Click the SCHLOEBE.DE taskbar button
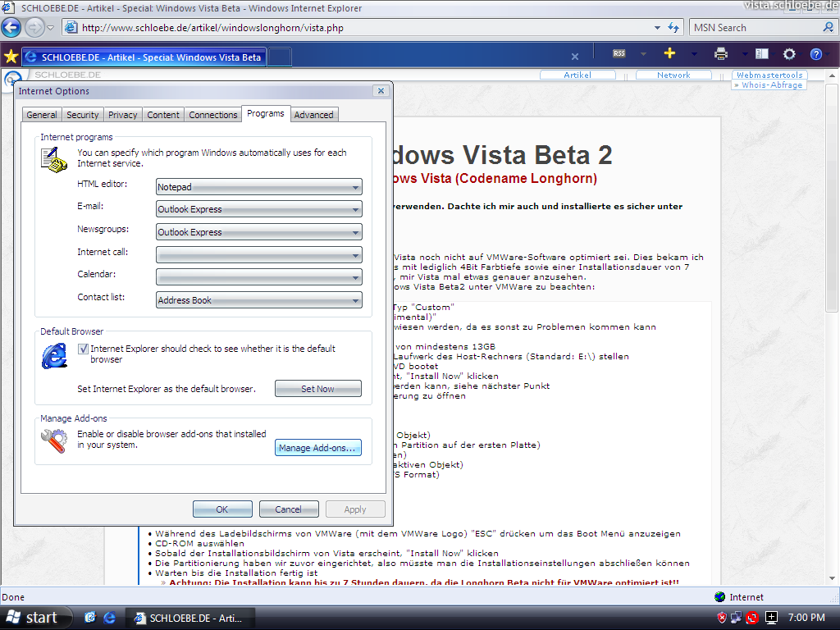 tap(189, 618)
